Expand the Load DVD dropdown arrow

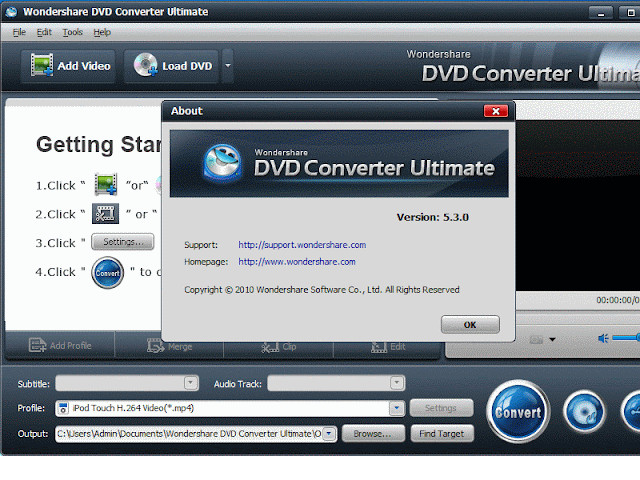coord(228,66)
